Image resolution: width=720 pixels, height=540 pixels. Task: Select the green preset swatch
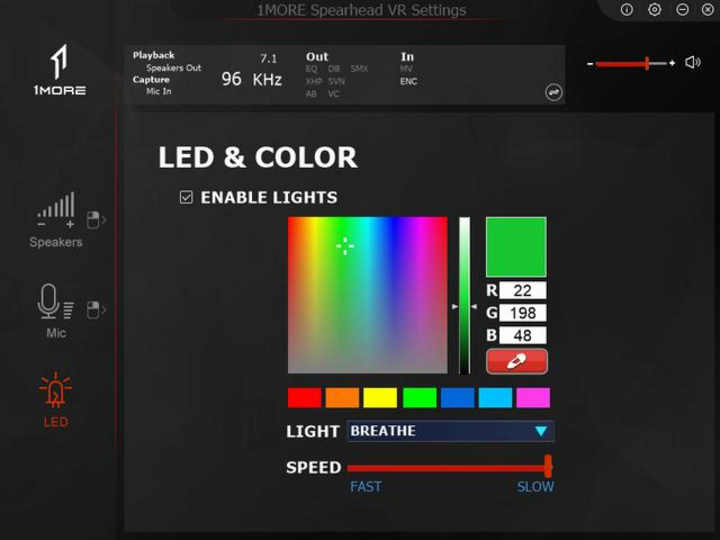point(419,398)
